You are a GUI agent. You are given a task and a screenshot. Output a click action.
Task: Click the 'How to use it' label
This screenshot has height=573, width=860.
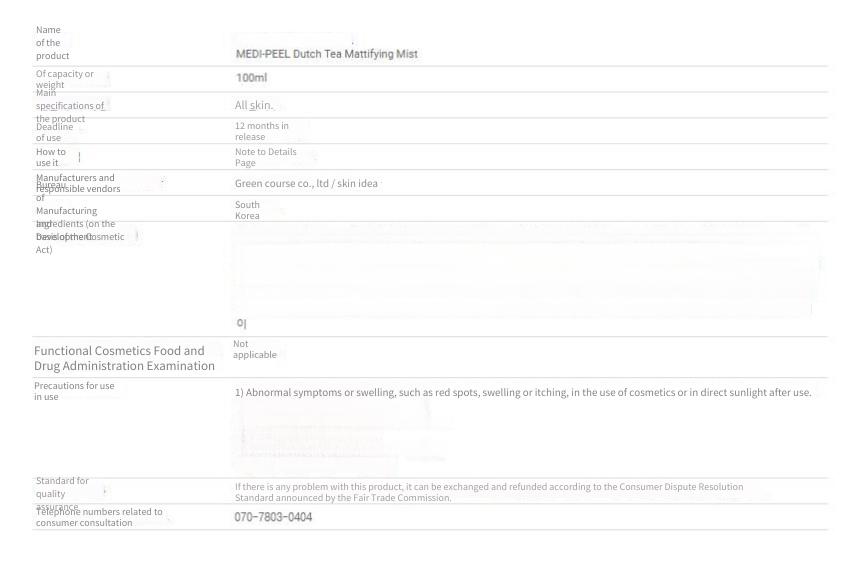pyautogui.click(x=50, y=157)
